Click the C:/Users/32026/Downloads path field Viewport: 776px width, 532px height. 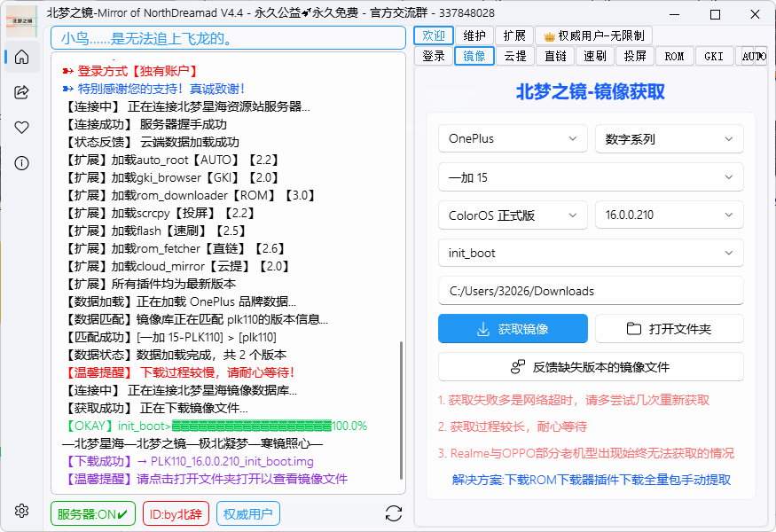[x=591, y=291]
